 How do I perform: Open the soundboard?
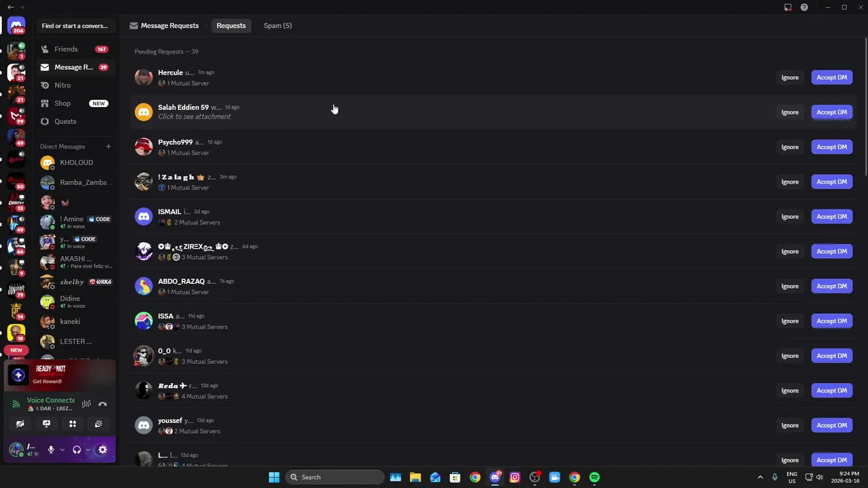(98, 424)
